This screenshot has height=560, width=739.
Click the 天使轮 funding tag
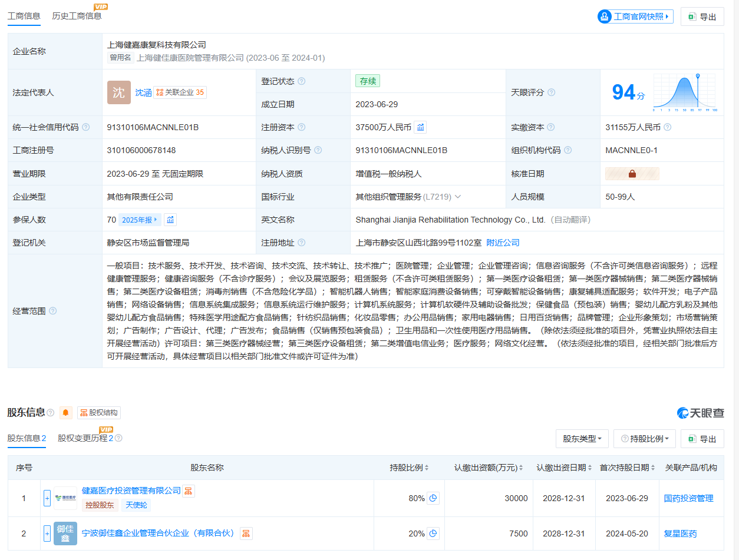[136, 505]
